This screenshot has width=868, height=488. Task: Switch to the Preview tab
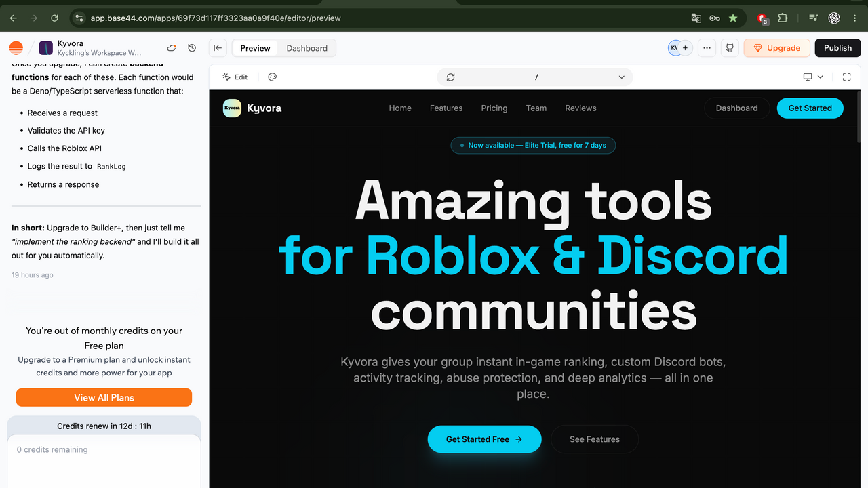(x=256, y=48)
